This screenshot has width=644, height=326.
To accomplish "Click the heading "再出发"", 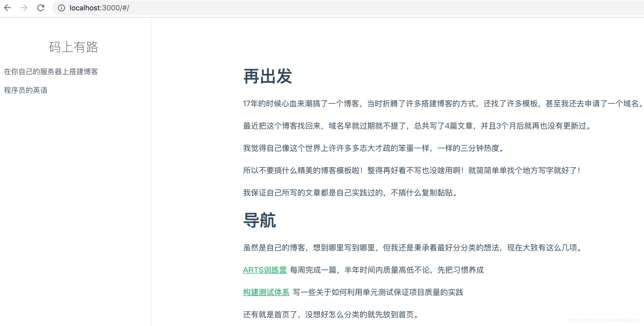I will tap(267, 77).
